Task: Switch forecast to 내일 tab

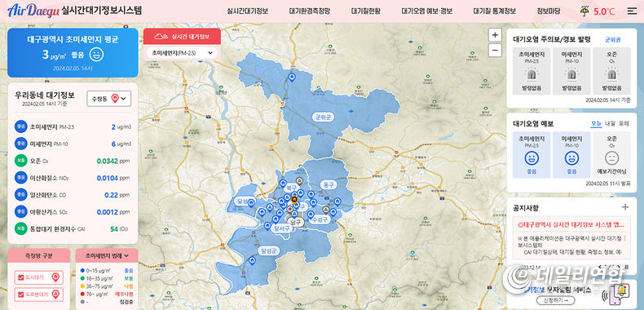Action: pyautogui.click(x=610, y=124)
